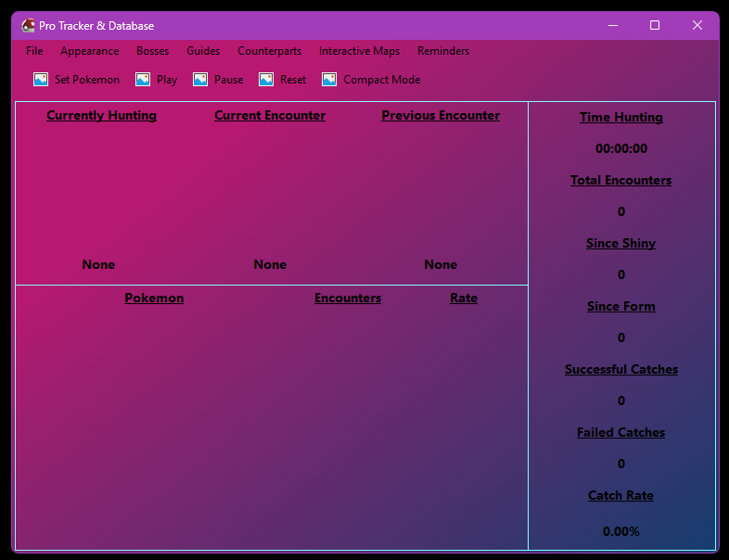The image size is (729, 560).
Task: Click the Pokemon column header
Action: (154, 298)
